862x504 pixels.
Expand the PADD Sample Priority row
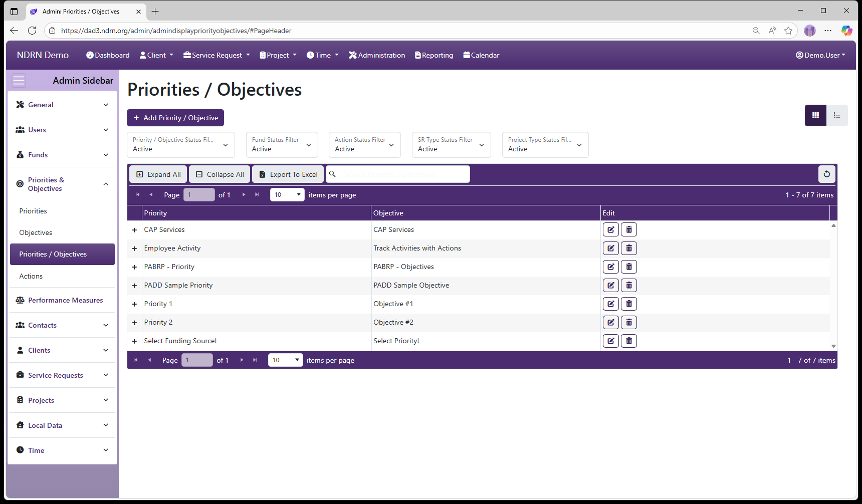tap(134, 286)
